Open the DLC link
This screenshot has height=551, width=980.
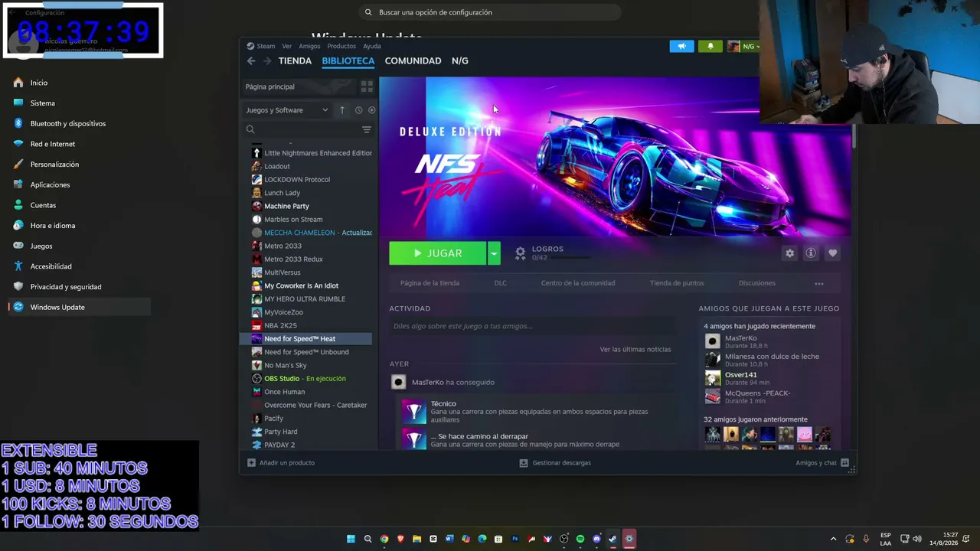(501, 283)
